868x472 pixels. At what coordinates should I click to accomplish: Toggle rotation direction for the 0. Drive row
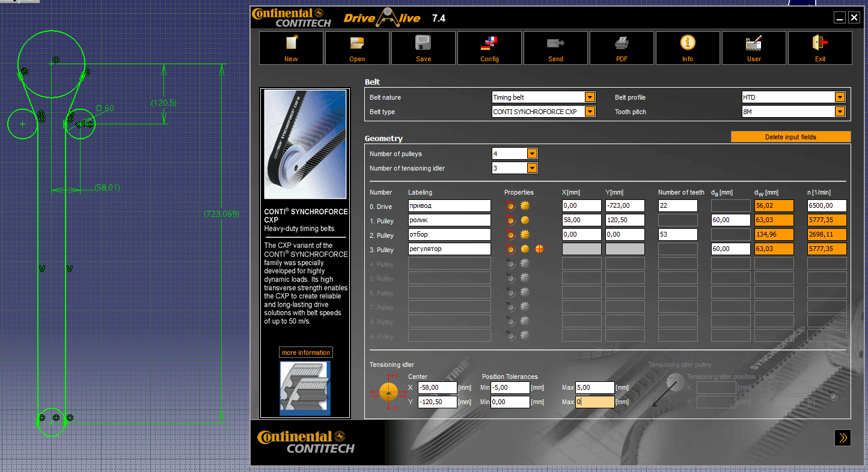[x=511, y=206]
